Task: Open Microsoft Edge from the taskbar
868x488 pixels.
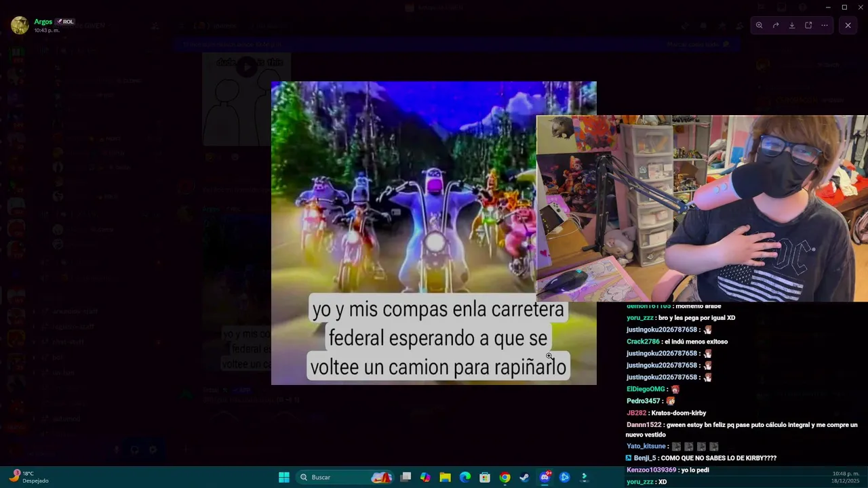Action: [465, 477]
